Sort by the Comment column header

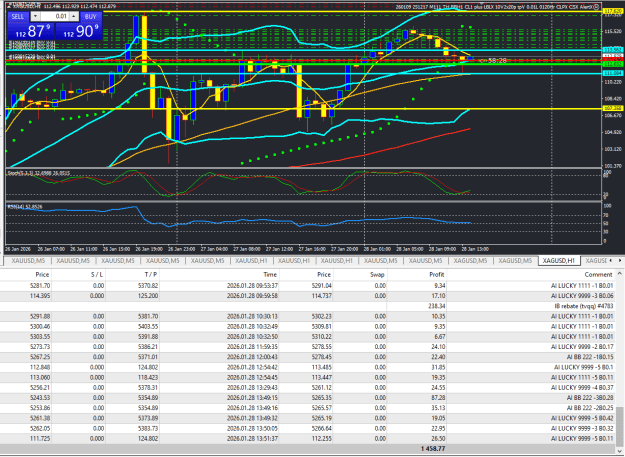pyautogui.click(x=598, y=275)
